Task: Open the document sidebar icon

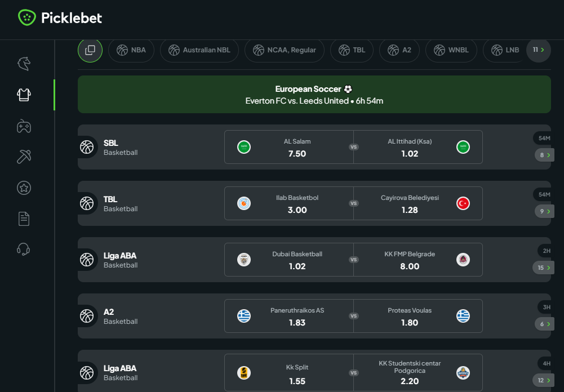Action: [x=24, y=219]
